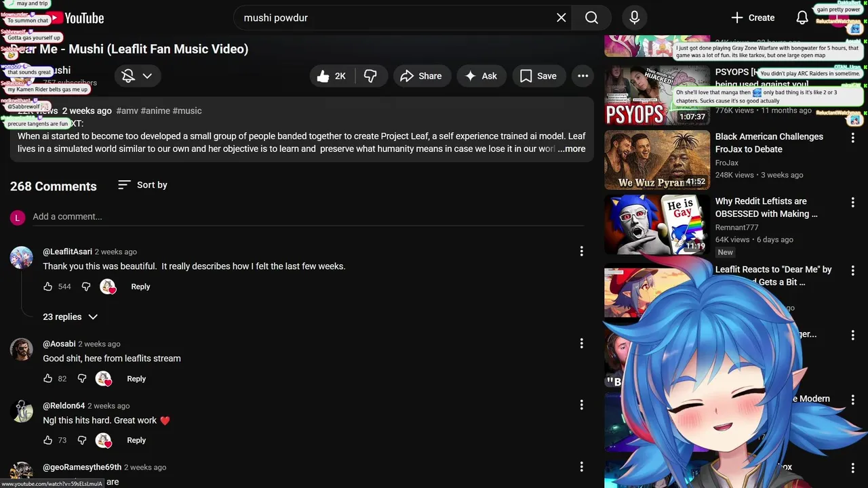Open the options menu for the Reddit Leftists video
The width and height of the screenshot is (868, 488).
click(x=853, y=202)
